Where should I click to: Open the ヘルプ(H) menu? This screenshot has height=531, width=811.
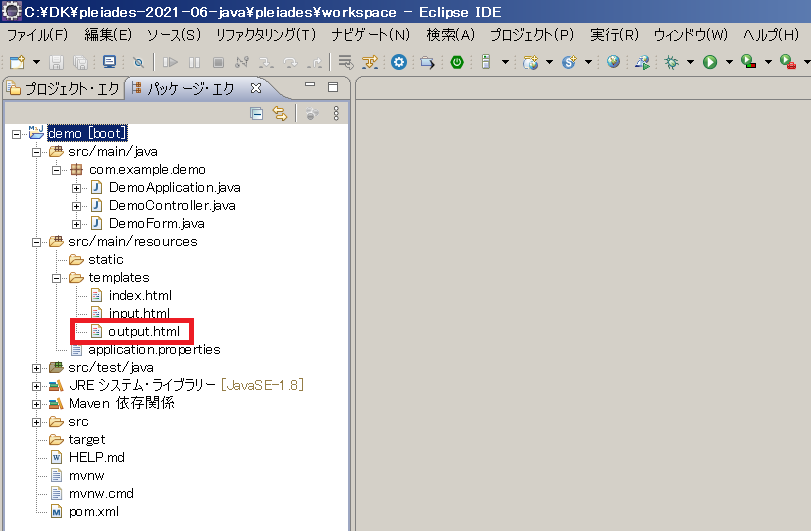pos(771,35)
